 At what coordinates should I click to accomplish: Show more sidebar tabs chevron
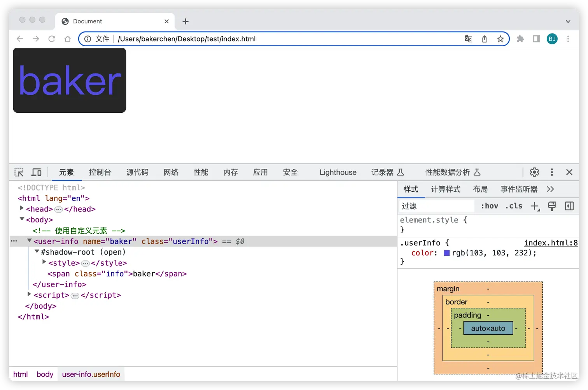pyautogui.click(x=550, y=189)
